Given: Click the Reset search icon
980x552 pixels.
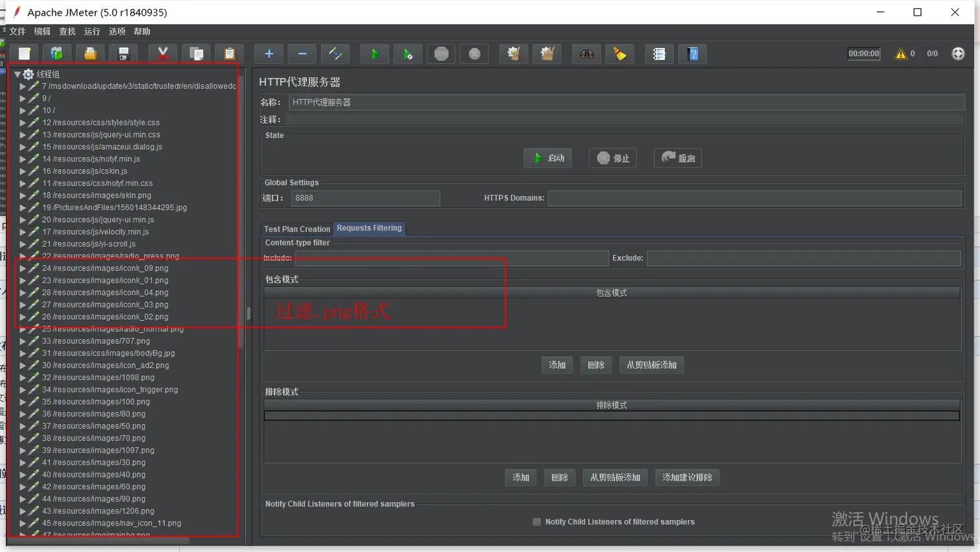Looking at the screenshot, I should [x=620, y=54].
